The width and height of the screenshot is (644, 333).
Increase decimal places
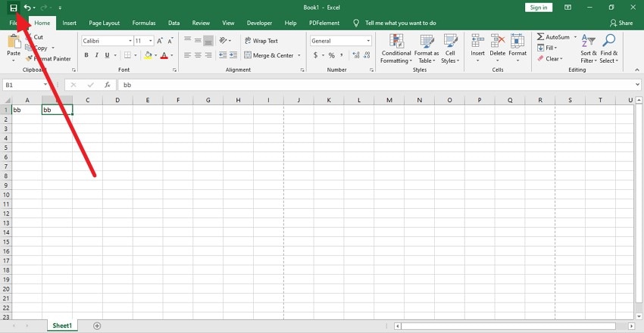356,55
